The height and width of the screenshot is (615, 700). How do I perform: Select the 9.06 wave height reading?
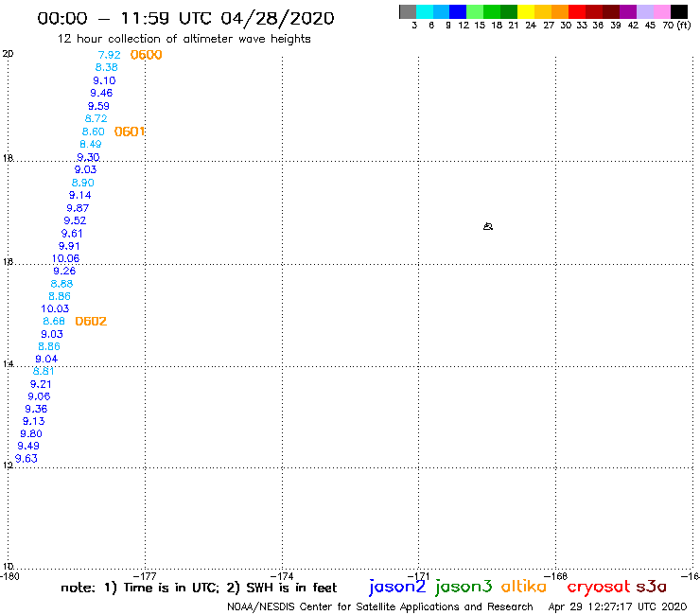pyautogui.click(x=39, y=396)
